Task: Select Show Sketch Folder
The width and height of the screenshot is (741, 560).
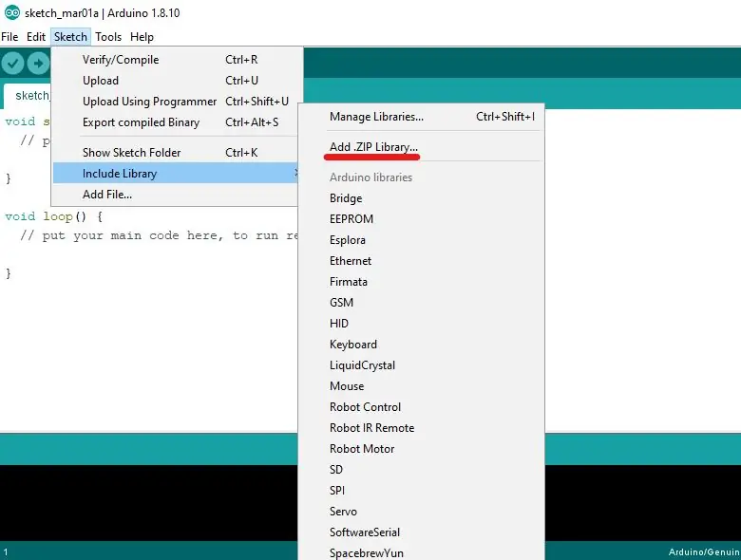Action: pos(177,153)
